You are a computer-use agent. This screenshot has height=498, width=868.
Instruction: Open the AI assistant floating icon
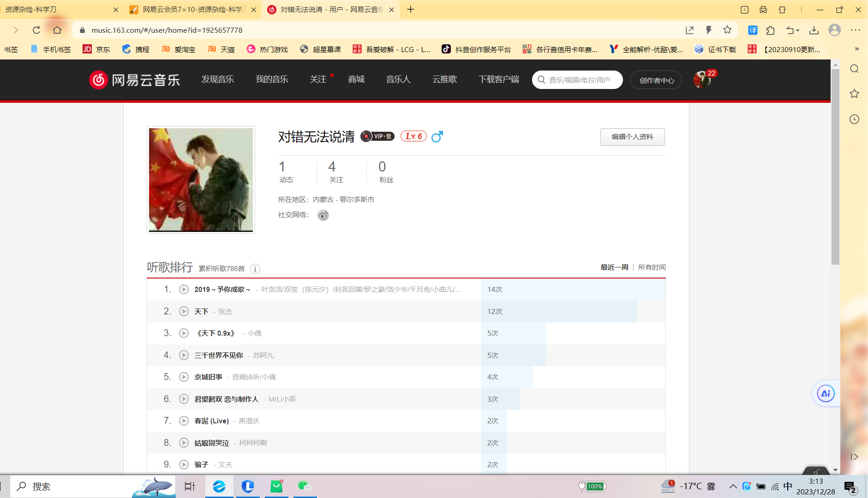pos(826,394)
